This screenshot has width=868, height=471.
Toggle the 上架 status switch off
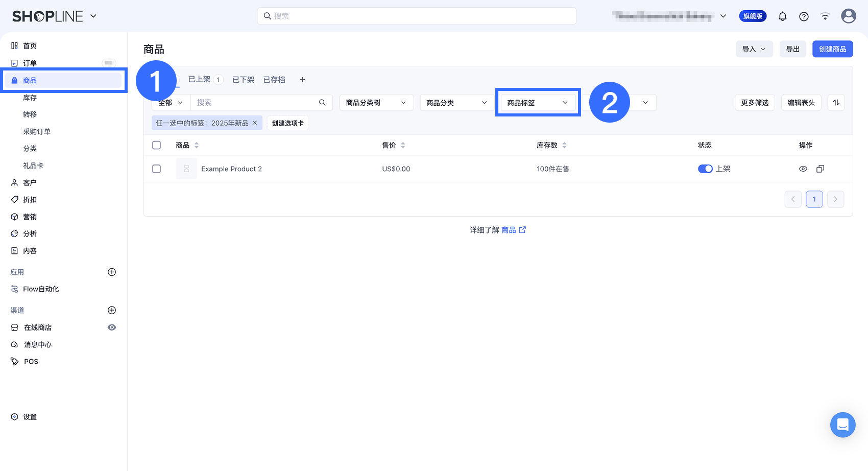click(x=705, y=169)
